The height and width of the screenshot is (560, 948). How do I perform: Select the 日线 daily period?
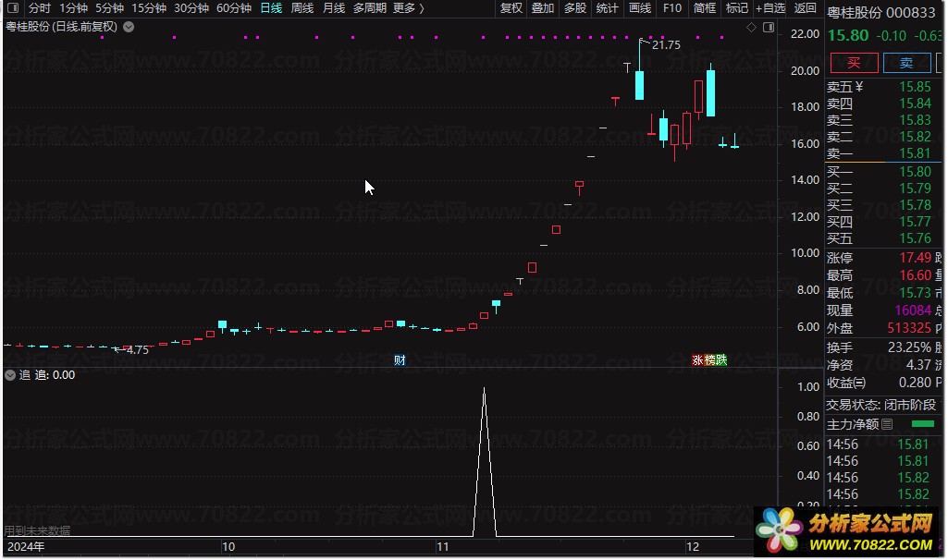(271, 7)
